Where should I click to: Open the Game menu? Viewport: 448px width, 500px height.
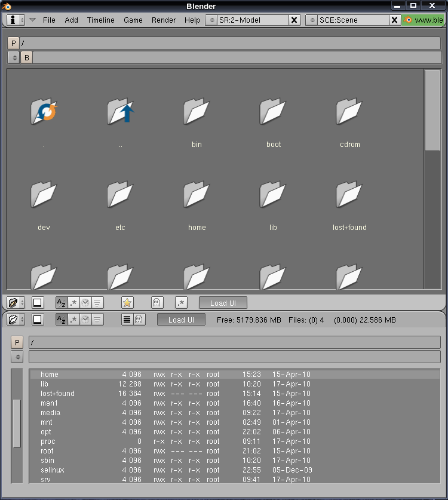coord(133,20)
